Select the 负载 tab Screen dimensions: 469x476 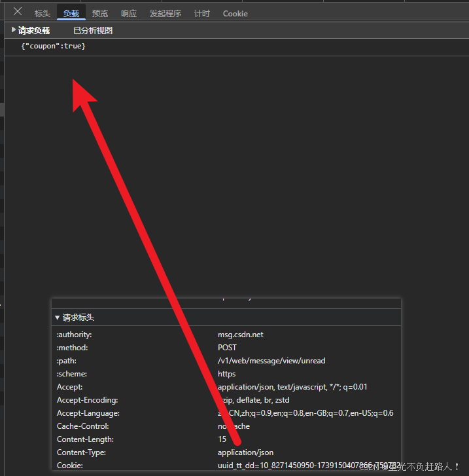[71, 13]
